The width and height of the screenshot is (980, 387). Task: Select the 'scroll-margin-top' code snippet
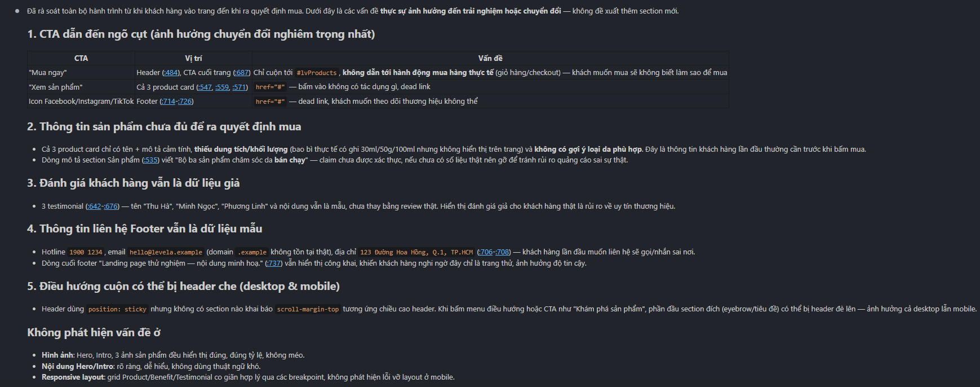(x=308, y=309)
